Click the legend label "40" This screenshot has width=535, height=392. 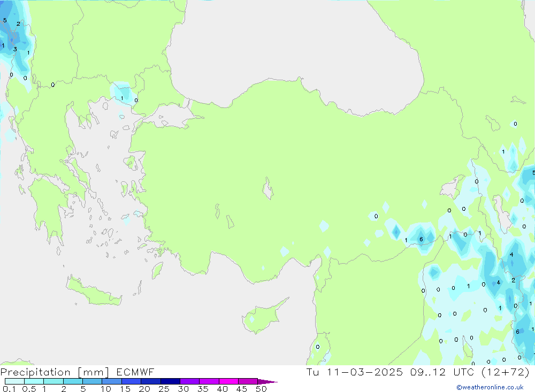pos(222,389)
